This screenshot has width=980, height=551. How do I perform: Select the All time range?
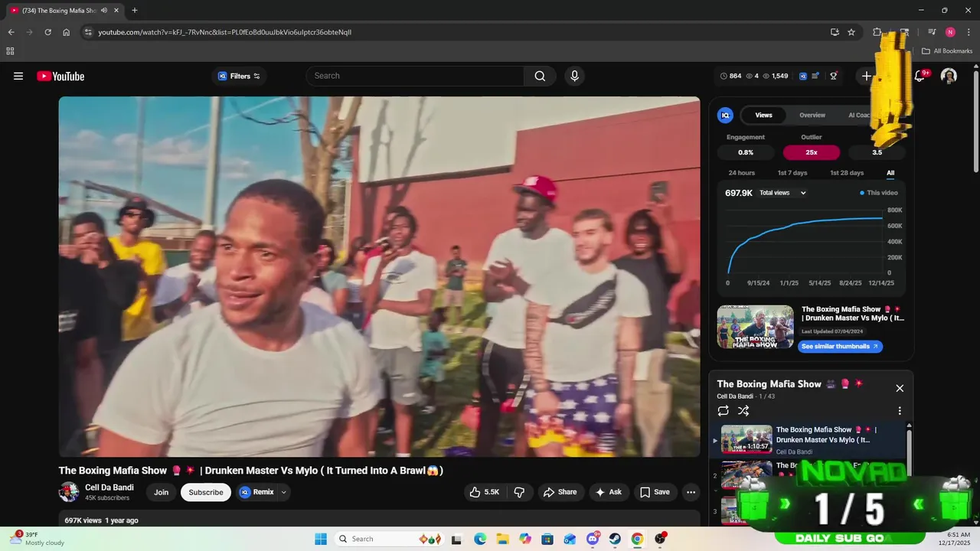[x=890, y=173]
